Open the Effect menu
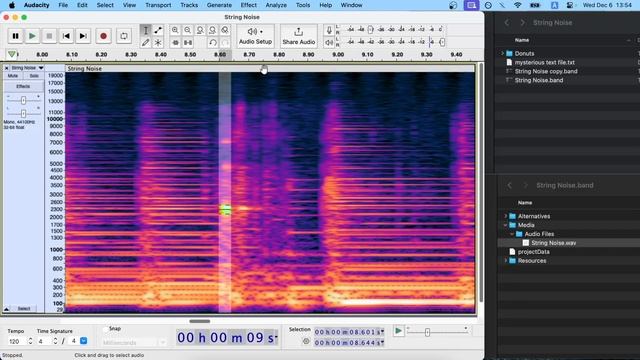The width and height of the screenshot is (640, 360). (249, 5)
